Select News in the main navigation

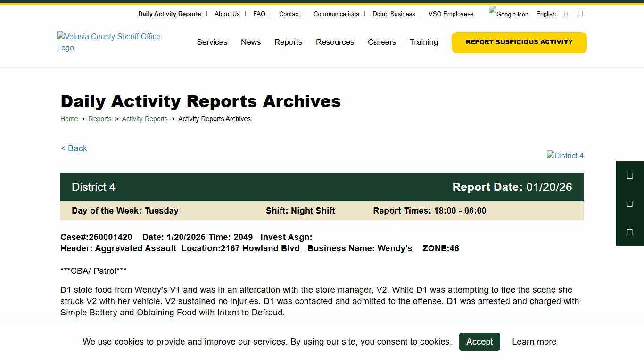250,42
